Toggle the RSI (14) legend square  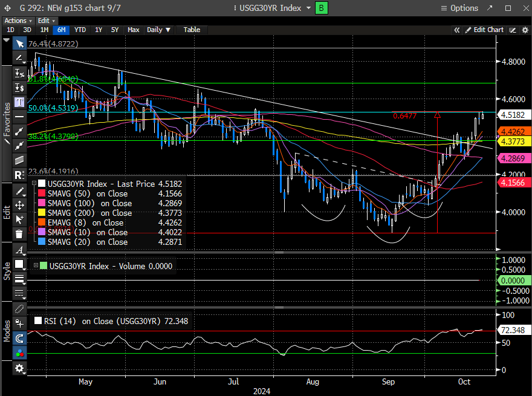tap(39, 322)
